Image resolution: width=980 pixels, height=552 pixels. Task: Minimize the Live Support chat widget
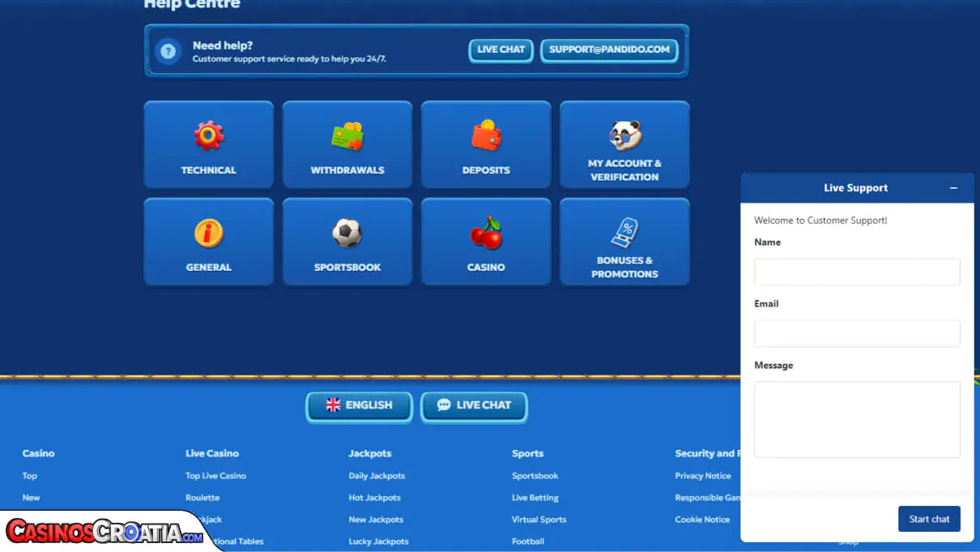point(953,188)
